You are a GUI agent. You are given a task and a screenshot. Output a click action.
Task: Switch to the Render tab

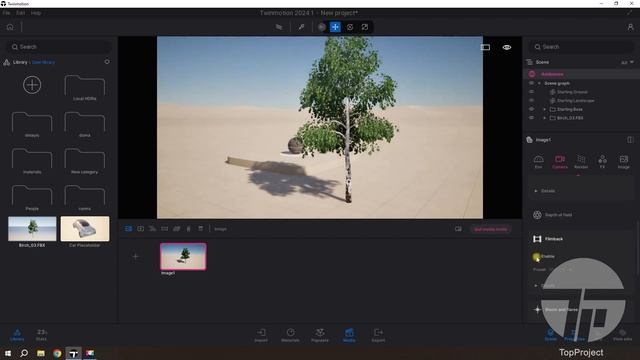581,162
